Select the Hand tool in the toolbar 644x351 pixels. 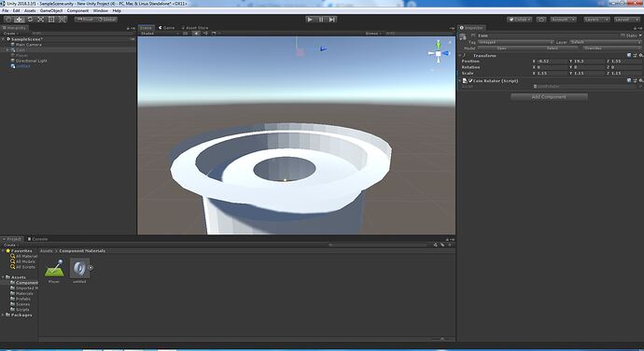click(8, 20)
